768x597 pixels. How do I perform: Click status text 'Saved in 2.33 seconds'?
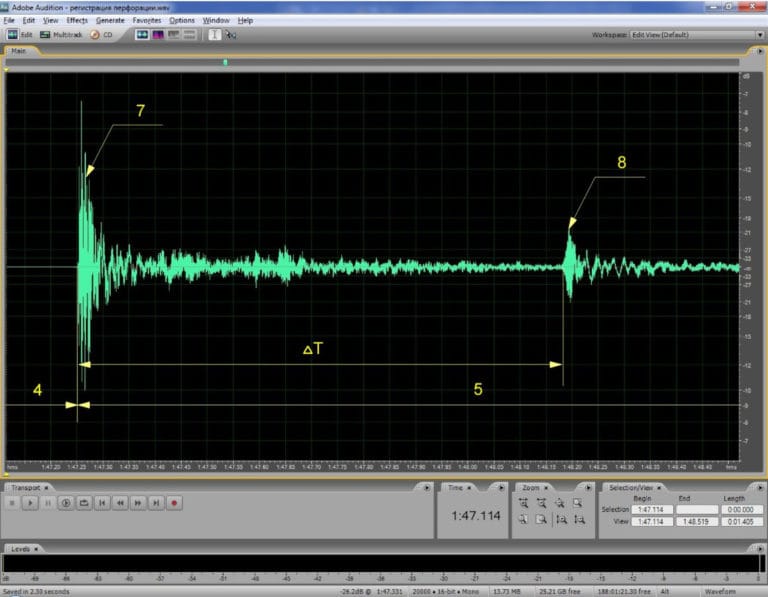click(36, 592)
